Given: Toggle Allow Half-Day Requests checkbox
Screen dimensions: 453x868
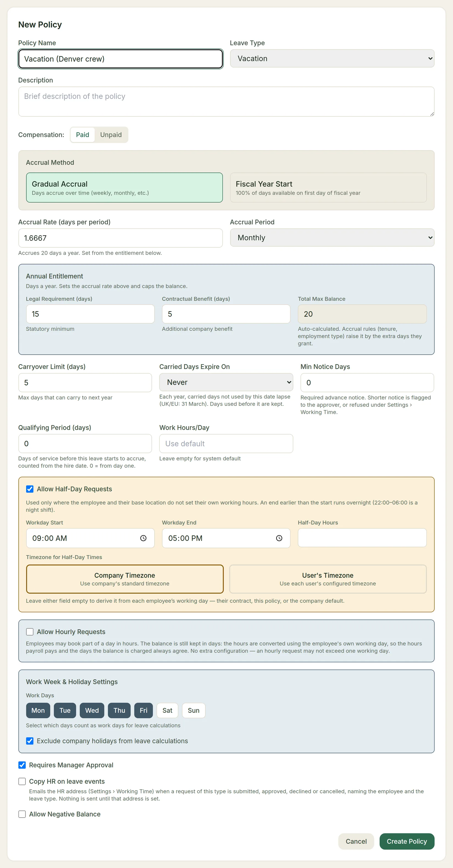Looking at the screenshot, I should 30,489.
